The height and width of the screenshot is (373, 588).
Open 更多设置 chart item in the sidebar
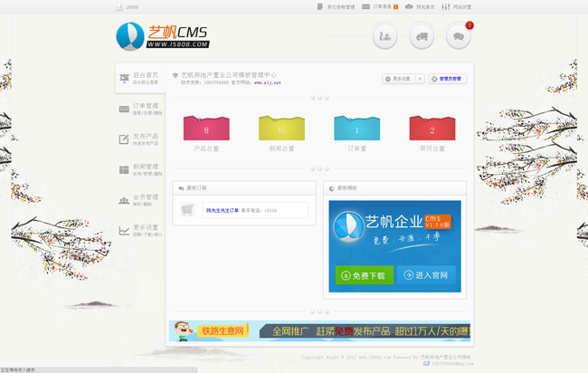140,230
